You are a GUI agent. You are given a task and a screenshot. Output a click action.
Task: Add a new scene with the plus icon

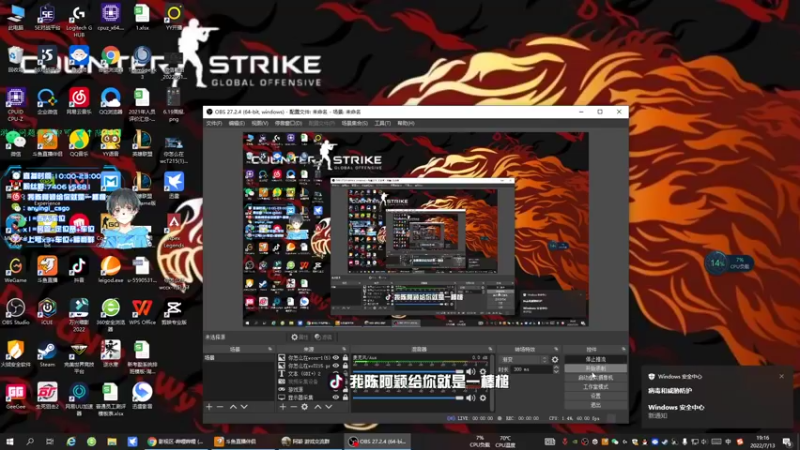(x=209, y=407)
